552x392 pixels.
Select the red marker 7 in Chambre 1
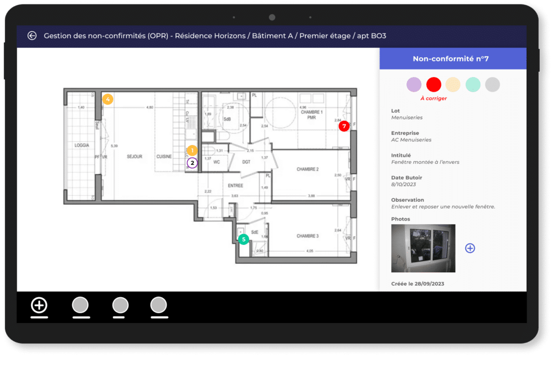point(344,126)
